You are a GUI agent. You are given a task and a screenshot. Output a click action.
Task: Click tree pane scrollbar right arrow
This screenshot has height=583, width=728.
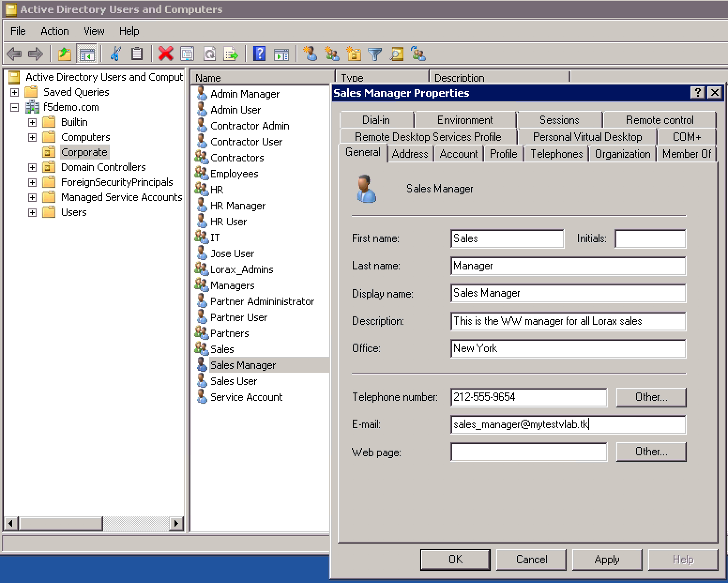point(176,523)
